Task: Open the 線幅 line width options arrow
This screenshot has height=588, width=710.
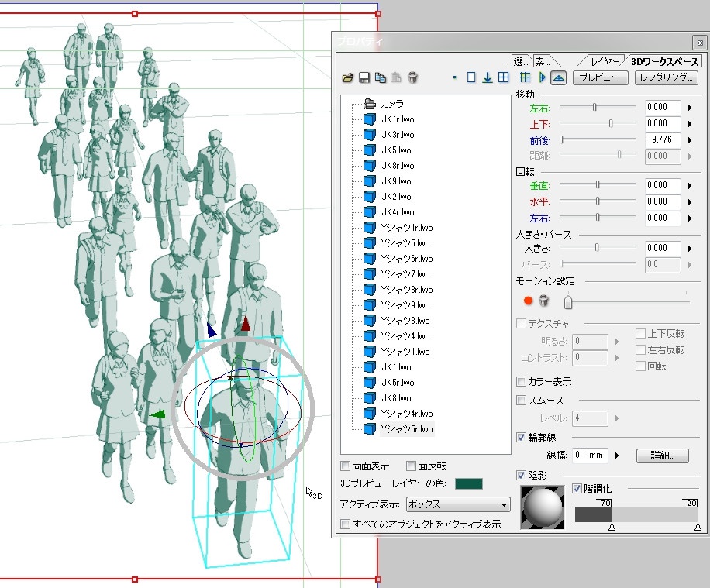Action: point(616,456)
